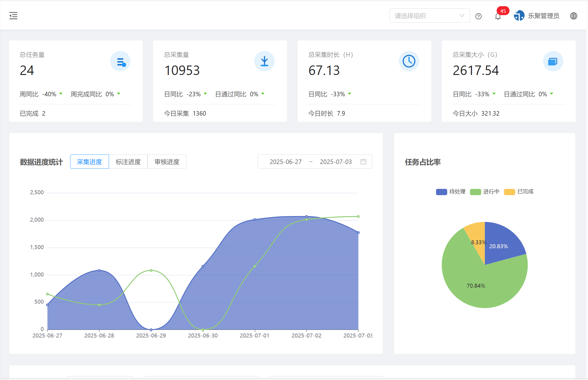
Task: Toggle 已完成 legend series visibility
Action: point(519,192)
